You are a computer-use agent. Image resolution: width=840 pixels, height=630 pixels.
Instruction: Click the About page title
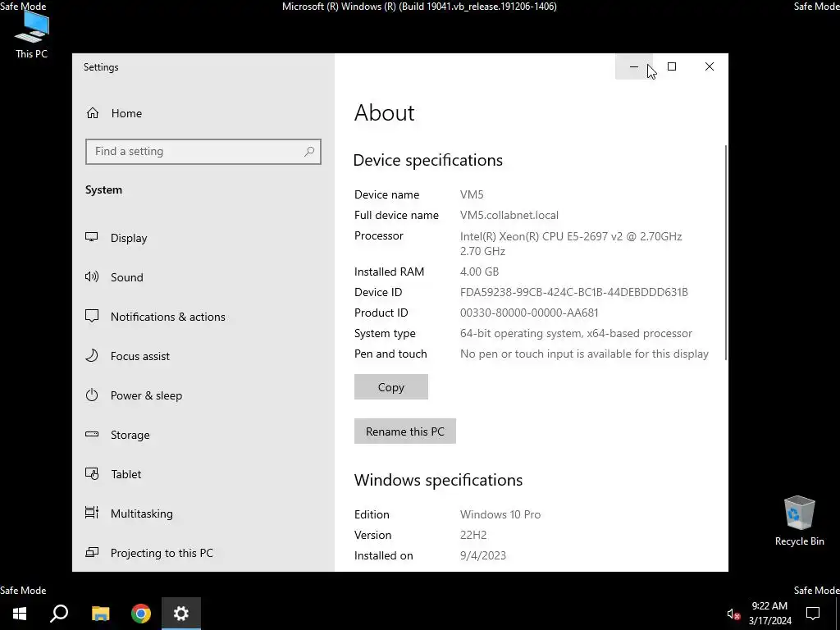pyautogui.click(x=384, y=112)
